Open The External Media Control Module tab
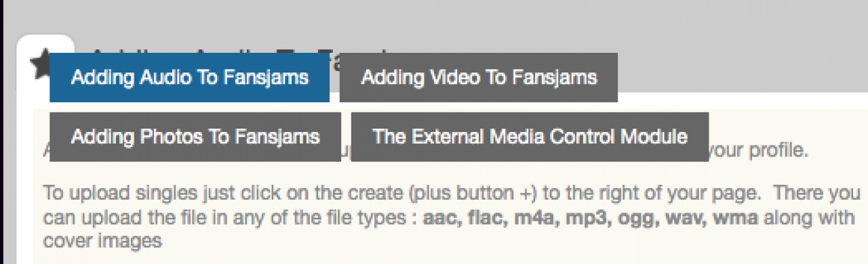Viewport: 868px width, 264px height. [x=530, y=137]
